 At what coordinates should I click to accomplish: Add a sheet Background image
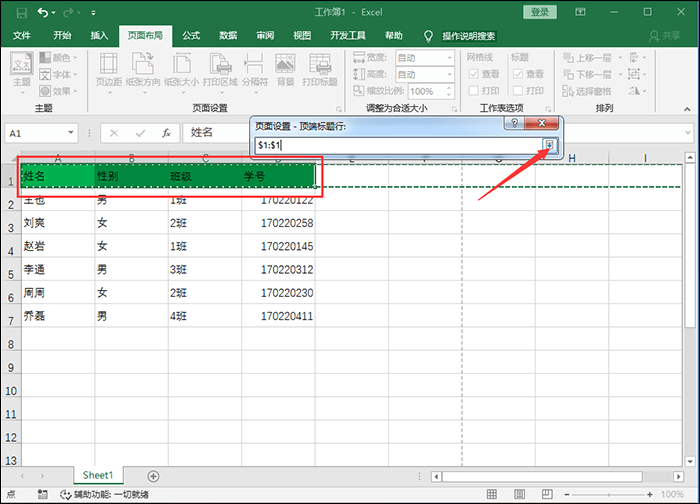pos(285,70)
